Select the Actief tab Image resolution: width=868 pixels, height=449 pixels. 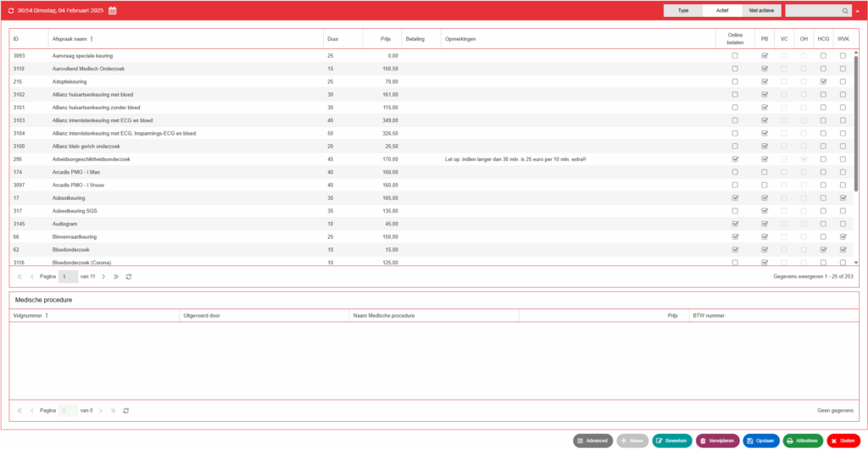point(722,10)
